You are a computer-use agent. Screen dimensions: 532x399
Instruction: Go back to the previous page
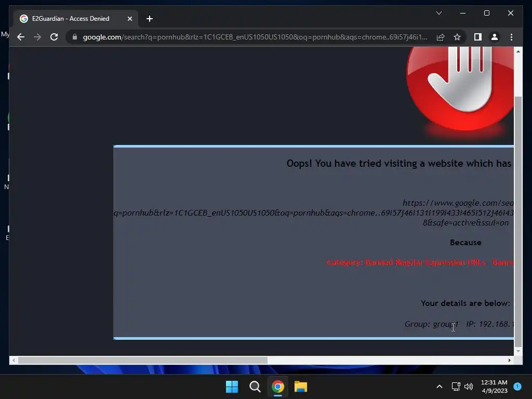point(21,37)
